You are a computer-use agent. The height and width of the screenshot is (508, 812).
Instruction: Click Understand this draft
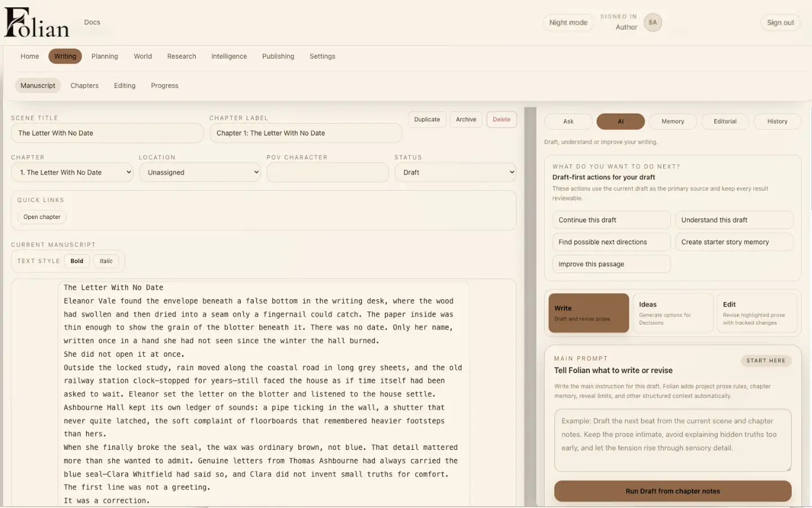[734, 220]
